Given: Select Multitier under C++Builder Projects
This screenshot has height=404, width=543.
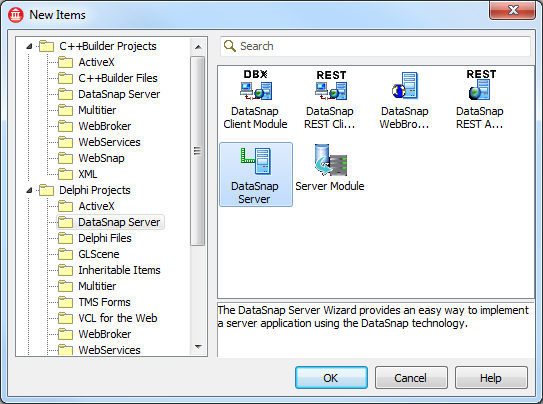Looking at the screenshot, I should [97, 110].
